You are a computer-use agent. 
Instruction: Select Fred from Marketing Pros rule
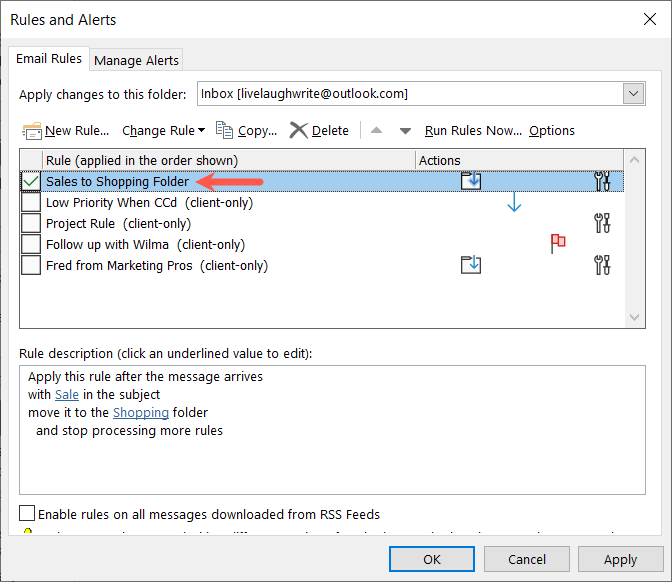tap(157, 265)
